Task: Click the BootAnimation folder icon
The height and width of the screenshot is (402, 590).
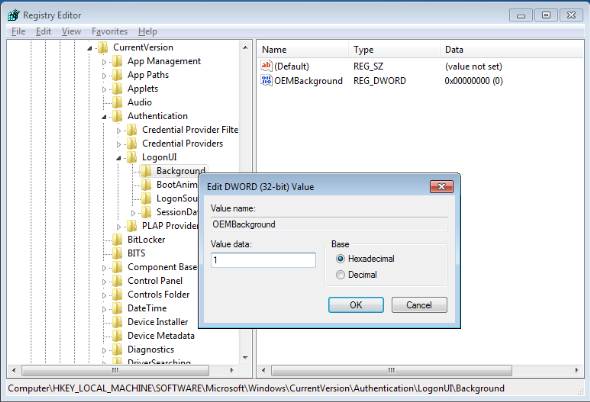Action: pos(146,185)
